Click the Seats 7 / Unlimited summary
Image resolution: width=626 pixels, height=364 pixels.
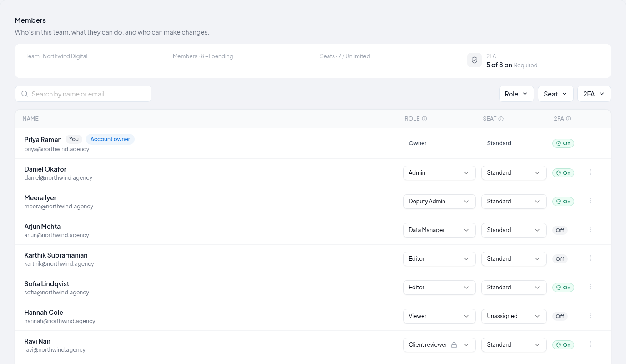pos(345,56)
